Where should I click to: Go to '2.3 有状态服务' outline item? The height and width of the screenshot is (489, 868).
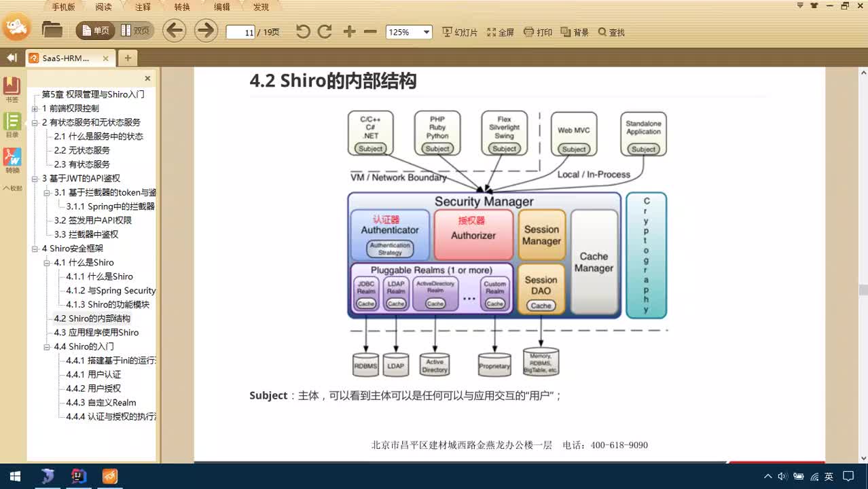pos(82,164)
